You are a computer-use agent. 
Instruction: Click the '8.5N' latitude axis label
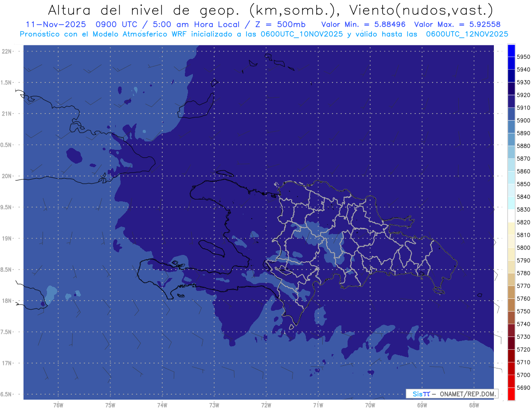pyautogui.click(x=7, y=270)
